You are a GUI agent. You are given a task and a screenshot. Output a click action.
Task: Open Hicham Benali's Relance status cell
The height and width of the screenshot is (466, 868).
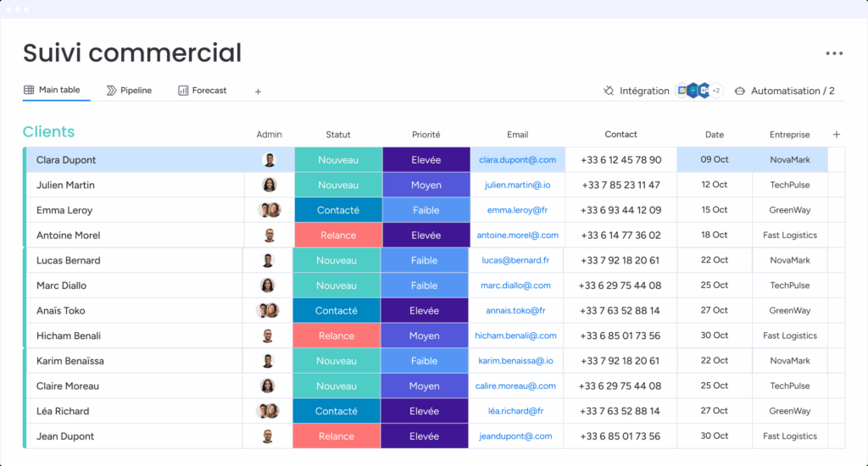tap(337, 336)
